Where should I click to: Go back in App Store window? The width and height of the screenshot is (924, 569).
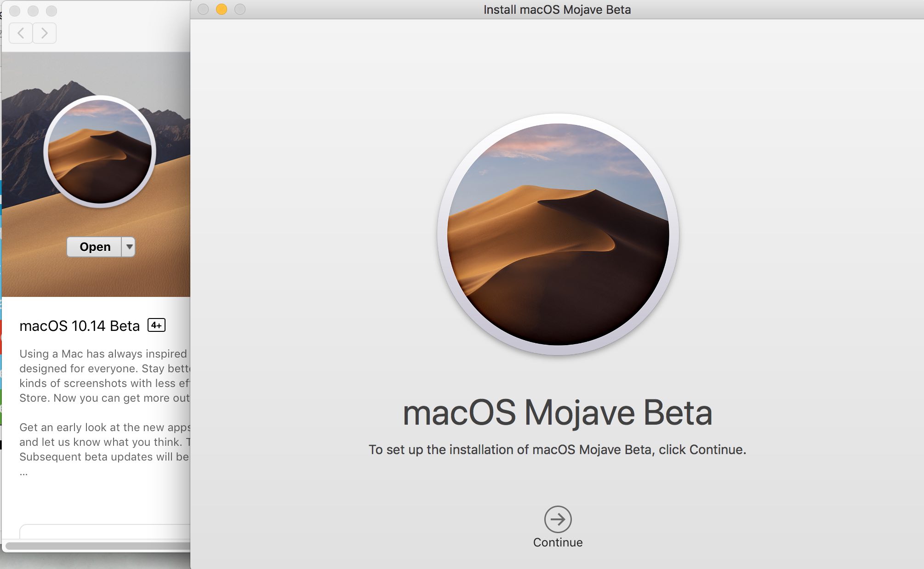(21, 33)
